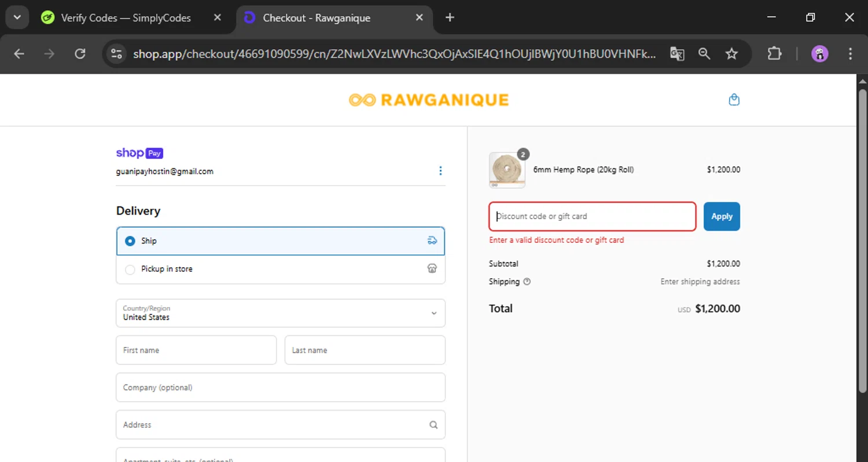Open the shopping bag cart icon

[734, 100]
